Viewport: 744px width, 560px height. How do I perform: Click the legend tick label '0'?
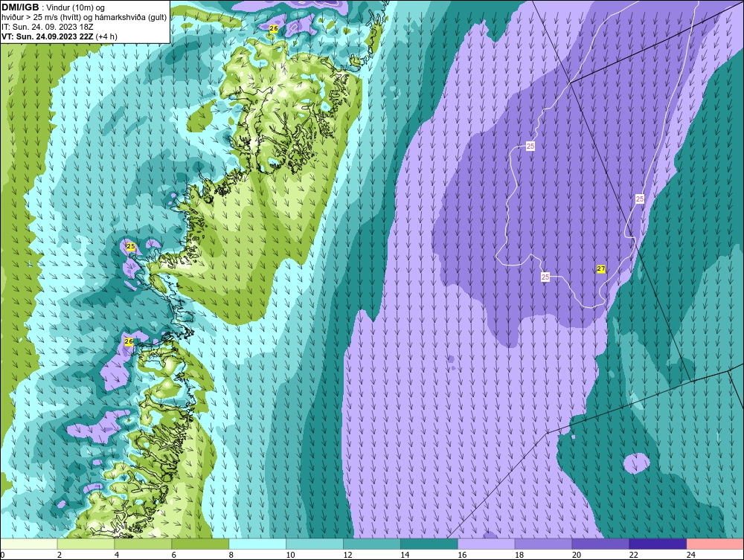2,555
